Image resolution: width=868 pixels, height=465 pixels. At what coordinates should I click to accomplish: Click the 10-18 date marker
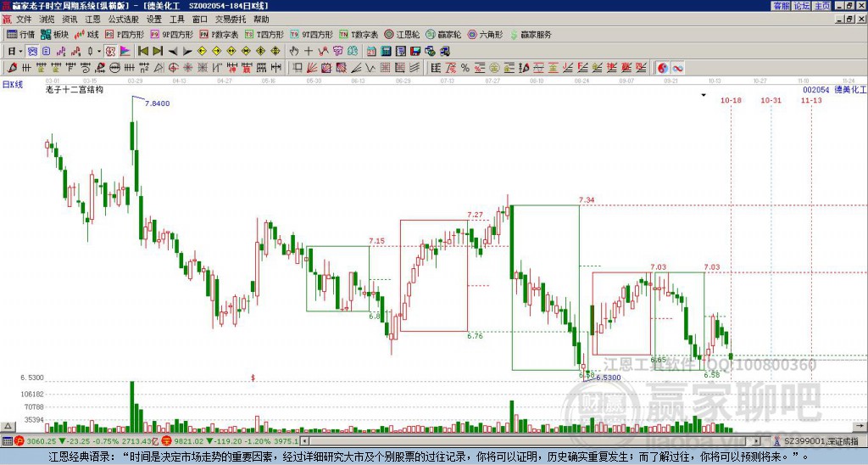pyautogui.click(x=731, y=100)
